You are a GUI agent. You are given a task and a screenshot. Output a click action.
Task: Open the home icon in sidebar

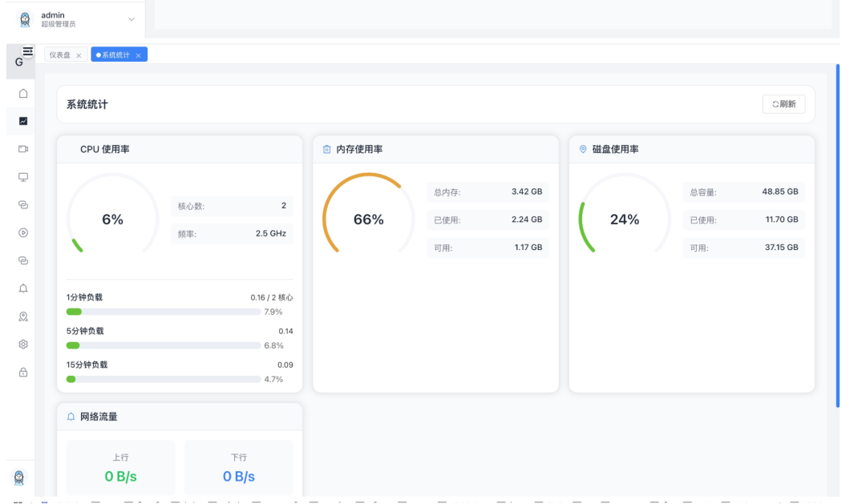(x=23, y=93)
